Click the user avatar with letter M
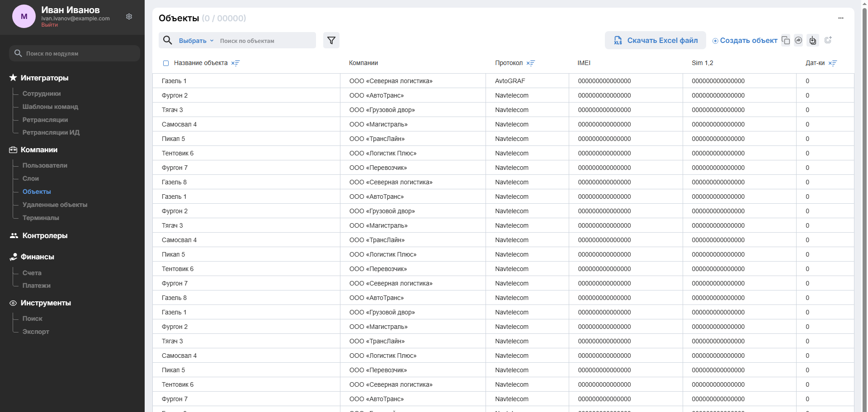Viewport: 868px width, 412px height. tap(24, 16)
